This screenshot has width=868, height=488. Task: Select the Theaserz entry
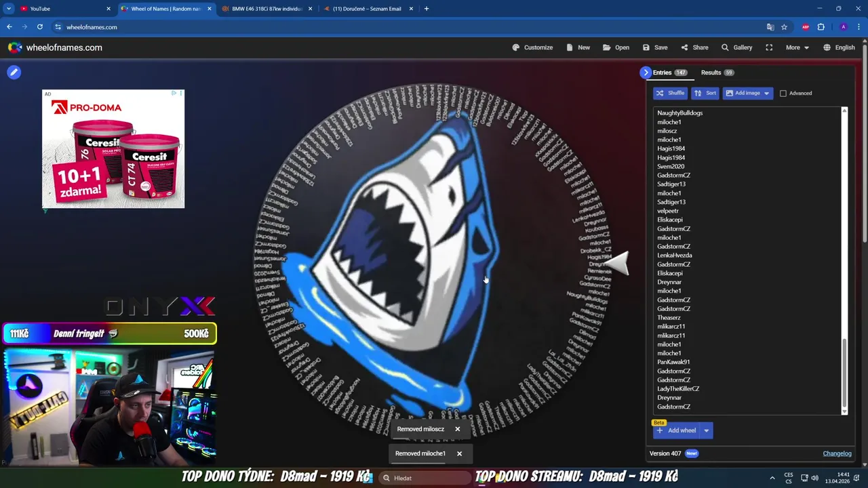(669, 318)
